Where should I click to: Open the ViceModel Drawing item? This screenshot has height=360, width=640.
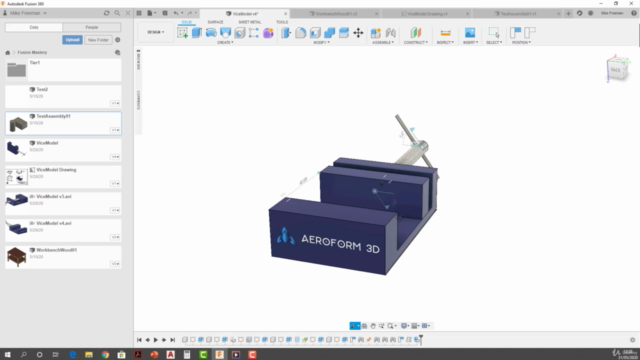(x=63, y=177)
